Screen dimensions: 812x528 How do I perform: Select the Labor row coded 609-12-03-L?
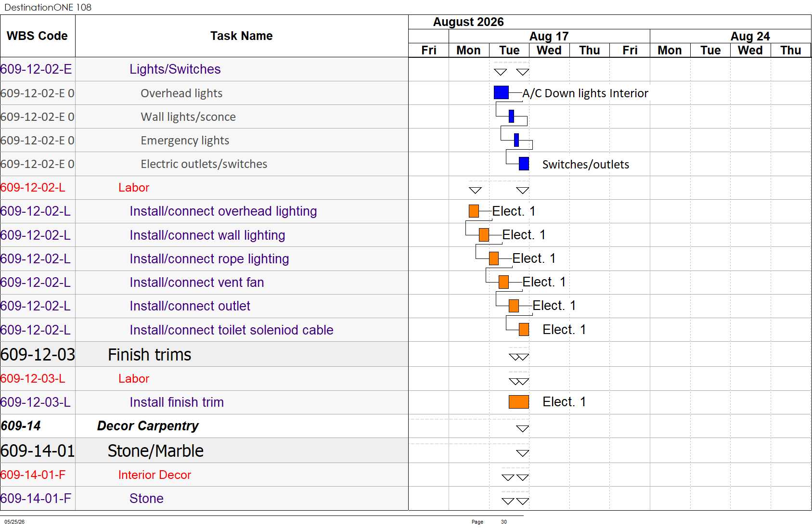pyautogui.click(x=204, y=379)
